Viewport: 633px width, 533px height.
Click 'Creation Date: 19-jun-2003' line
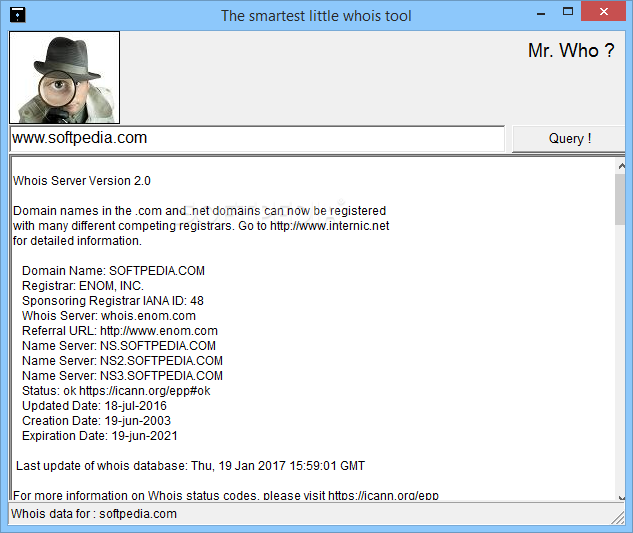click(96, 421)
